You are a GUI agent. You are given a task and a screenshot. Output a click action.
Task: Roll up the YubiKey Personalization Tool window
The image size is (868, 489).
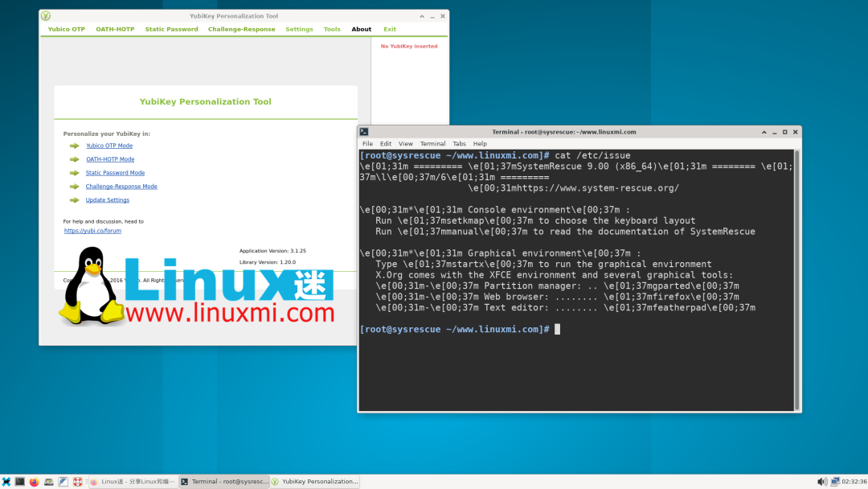point(421,15)
